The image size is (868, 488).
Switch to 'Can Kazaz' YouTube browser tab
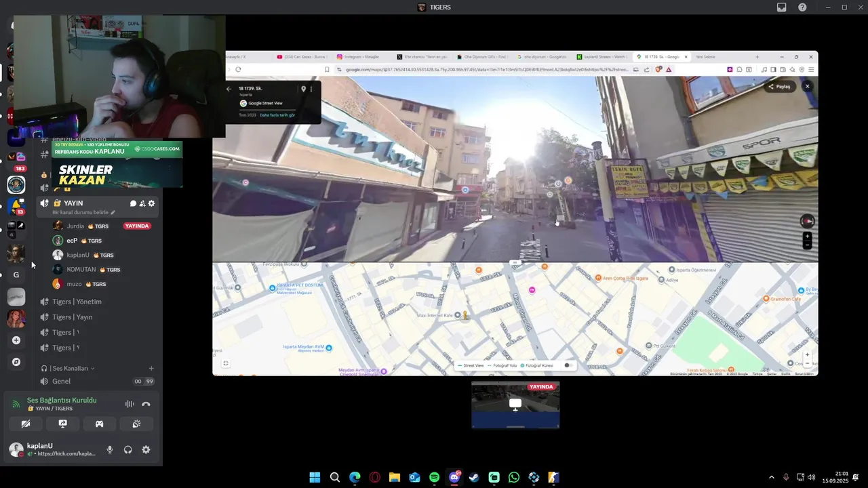point(302,57)
